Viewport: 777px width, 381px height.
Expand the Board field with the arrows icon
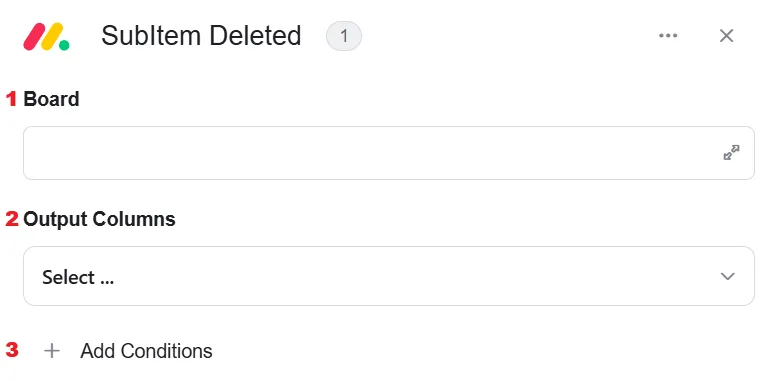(731, 153)
